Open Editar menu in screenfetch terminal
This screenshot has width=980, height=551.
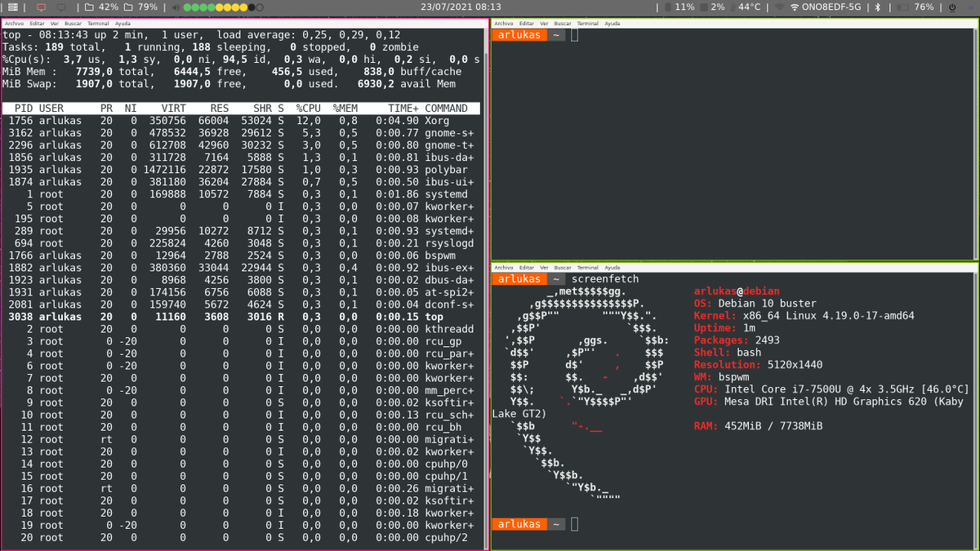[527, 267]
